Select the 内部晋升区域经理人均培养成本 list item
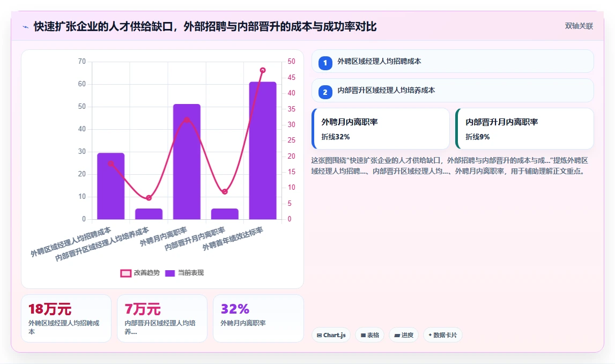 coord(453,90)
